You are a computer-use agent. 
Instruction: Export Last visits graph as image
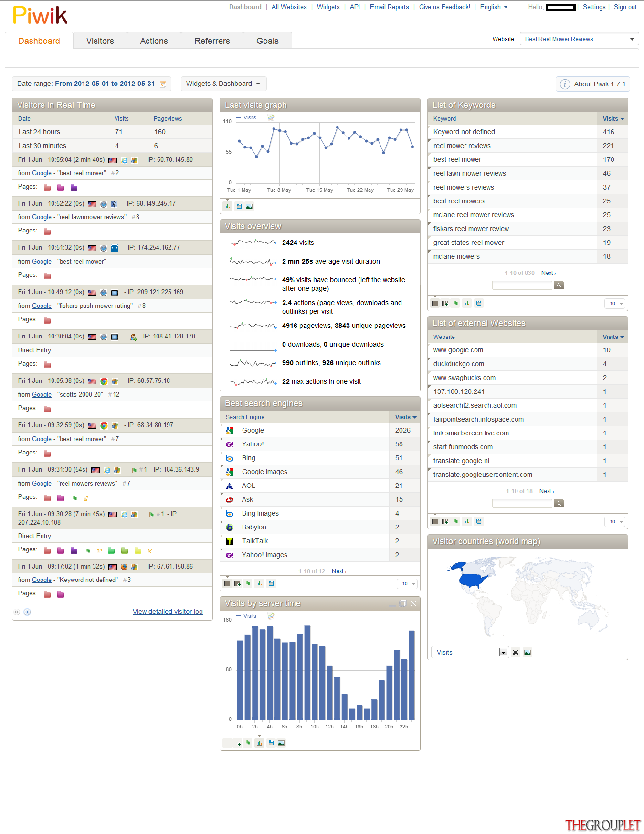(249, 206)
